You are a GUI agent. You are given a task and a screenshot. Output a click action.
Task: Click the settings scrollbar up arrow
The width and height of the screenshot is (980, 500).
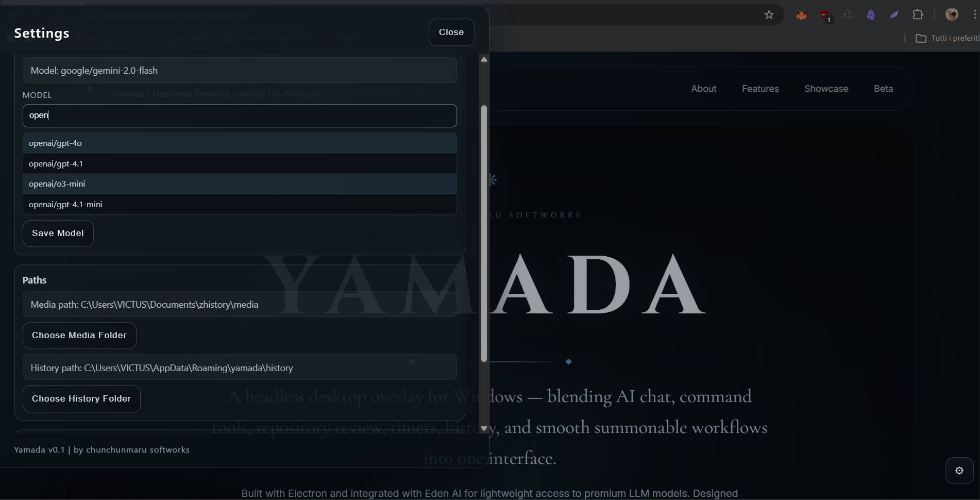pos(484,59)
